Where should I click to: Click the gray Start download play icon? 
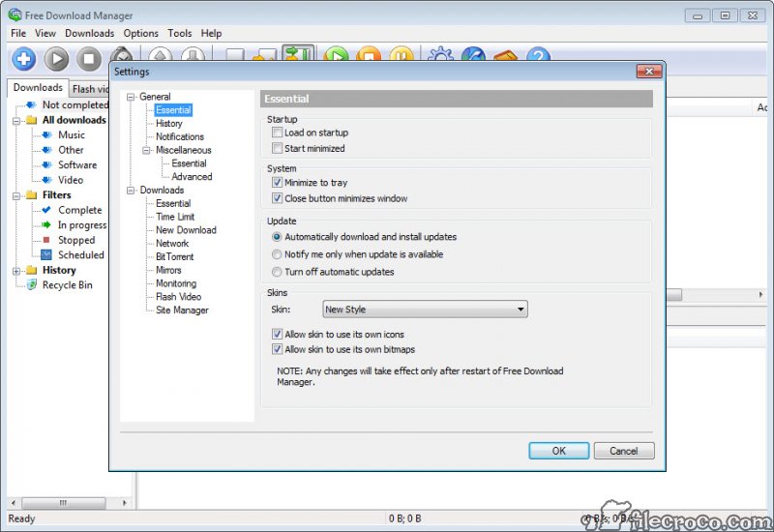pyautogui.click(x=56, y=59)
